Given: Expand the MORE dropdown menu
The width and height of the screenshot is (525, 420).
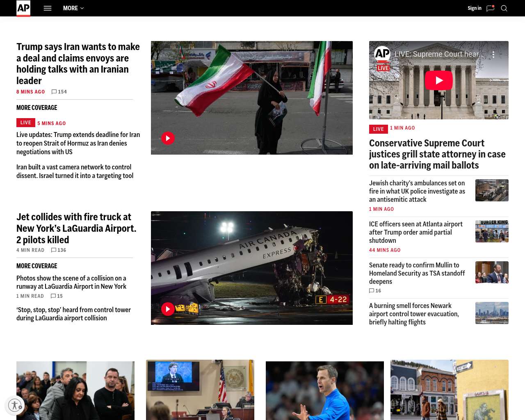Looking at the screenshot, I should [73, 8].
